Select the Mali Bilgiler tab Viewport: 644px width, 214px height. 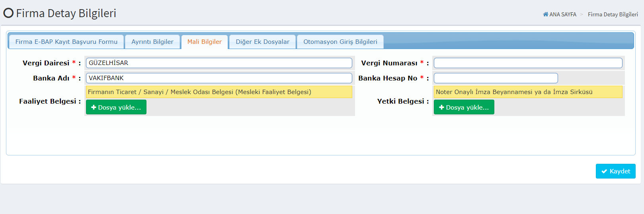(205, 42)
